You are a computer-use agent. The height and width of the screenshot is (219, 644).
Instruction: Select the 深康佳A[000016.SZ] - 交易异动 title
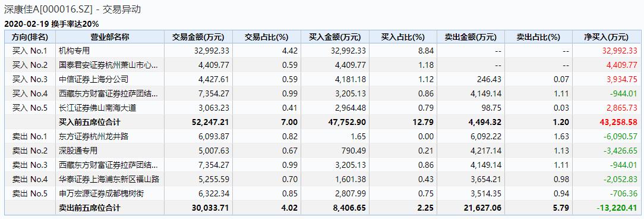[x=72, y=9]
